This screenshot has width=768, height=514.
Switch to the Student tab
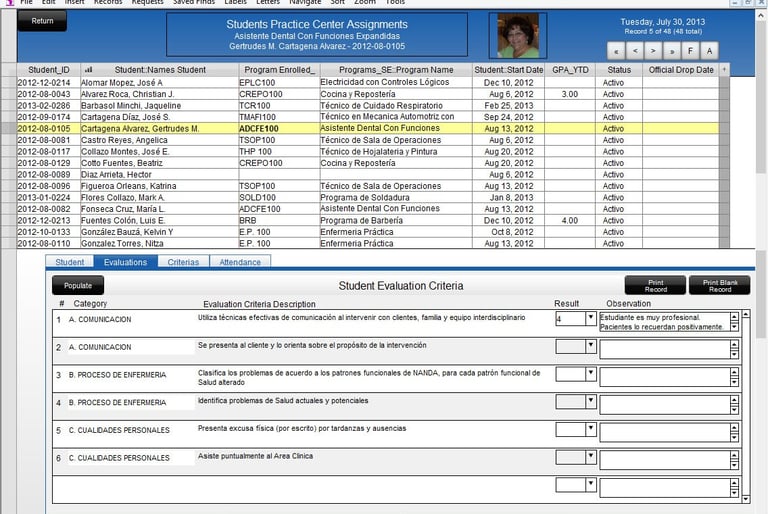click(x=70, y=262)
